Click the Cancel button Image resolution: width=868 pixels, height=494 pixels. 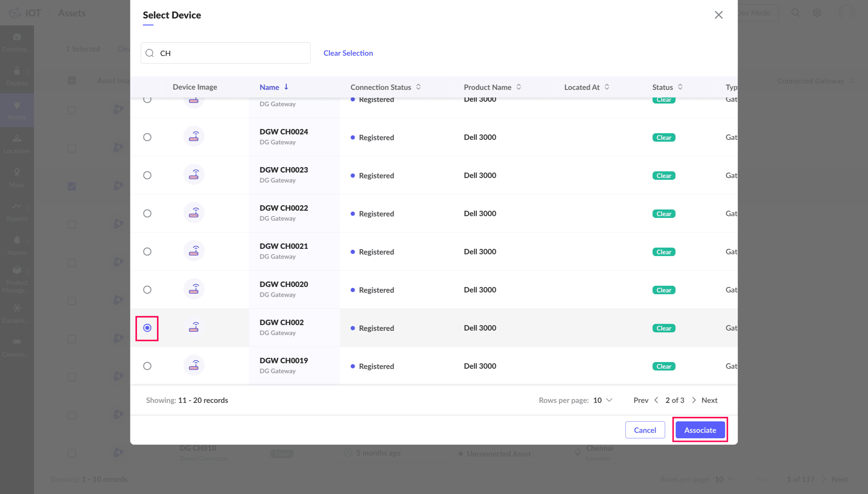pyautogui.click(x=645, y=430)
